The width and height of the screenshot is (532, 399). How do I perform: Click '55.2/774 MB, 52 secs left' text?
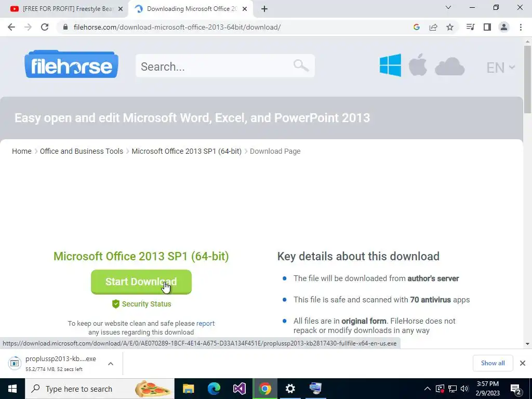click(54, 369)
